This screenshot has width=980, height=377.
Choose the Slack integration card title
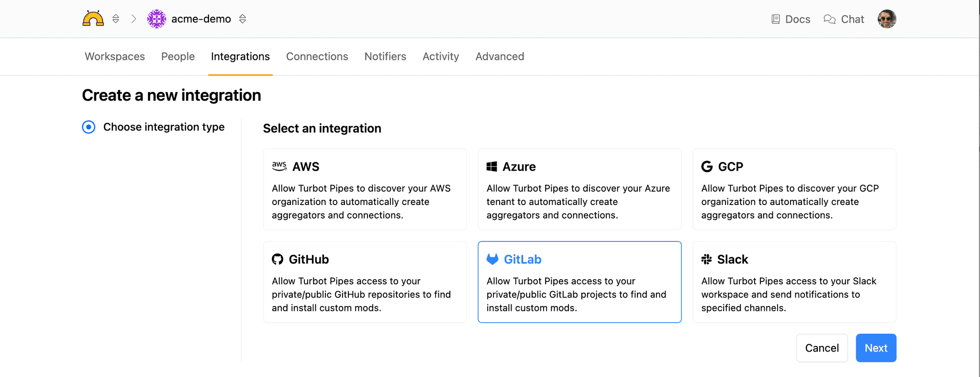733,259
